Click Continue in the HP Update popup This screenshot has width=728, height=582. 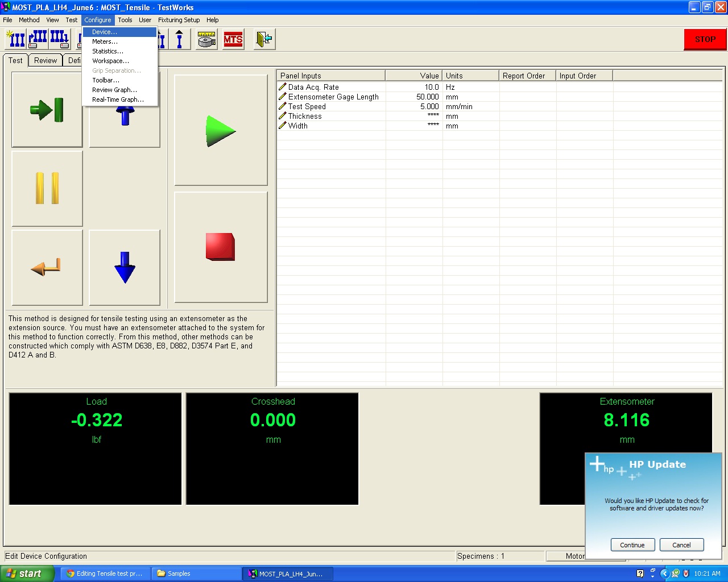click(632, 545)
